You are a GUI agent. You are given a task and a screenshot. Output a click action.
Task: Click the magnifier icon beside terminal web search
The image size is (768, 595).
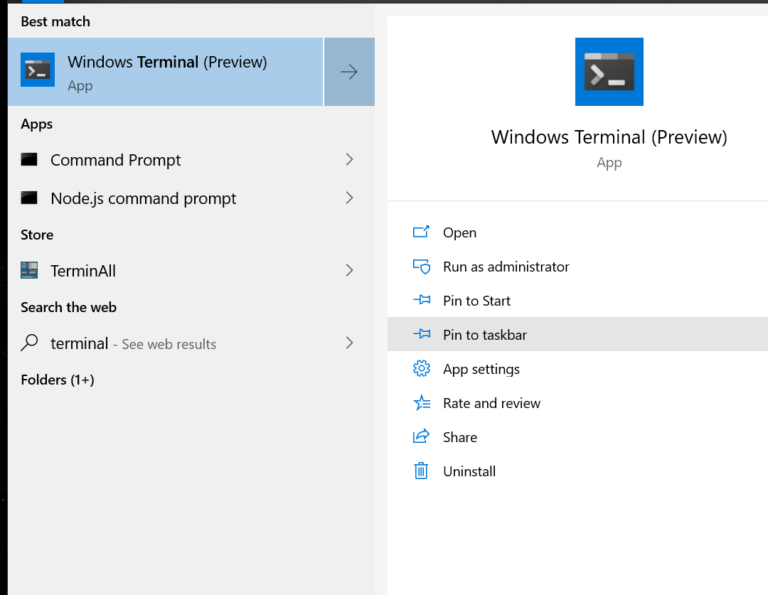click(x=29, y=342)
